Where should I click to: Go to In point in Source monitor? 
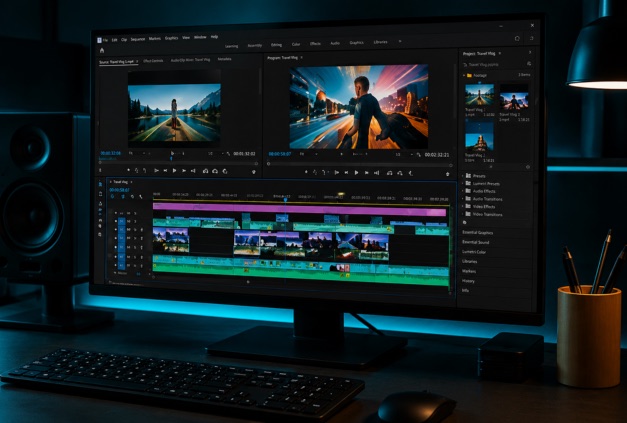156,171
